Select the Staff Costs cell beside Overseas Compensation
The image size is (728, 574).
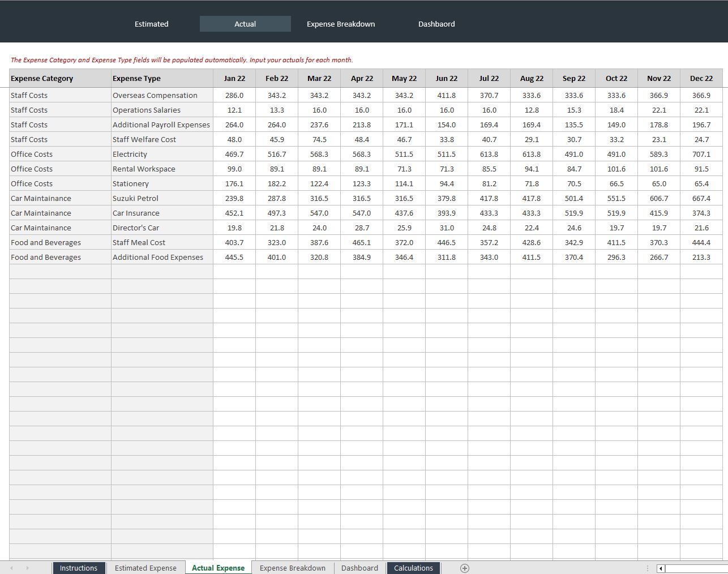pos(60,95)
